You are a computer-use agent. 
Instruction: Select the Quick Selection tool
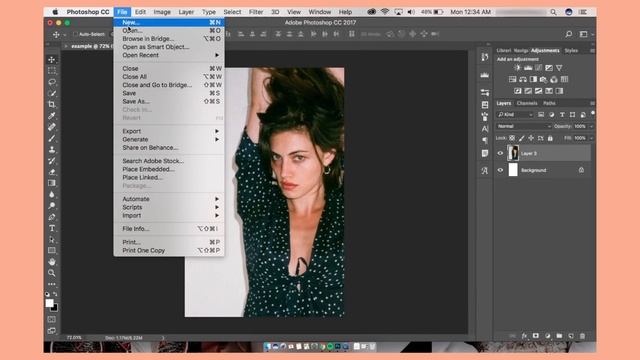(x=52, y=93)
